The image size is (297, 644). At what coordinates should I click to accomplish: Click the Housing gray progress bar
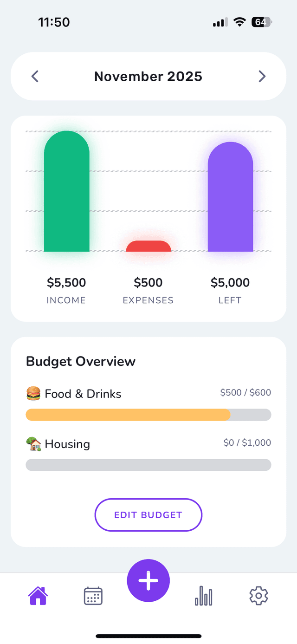click(148, 465)
